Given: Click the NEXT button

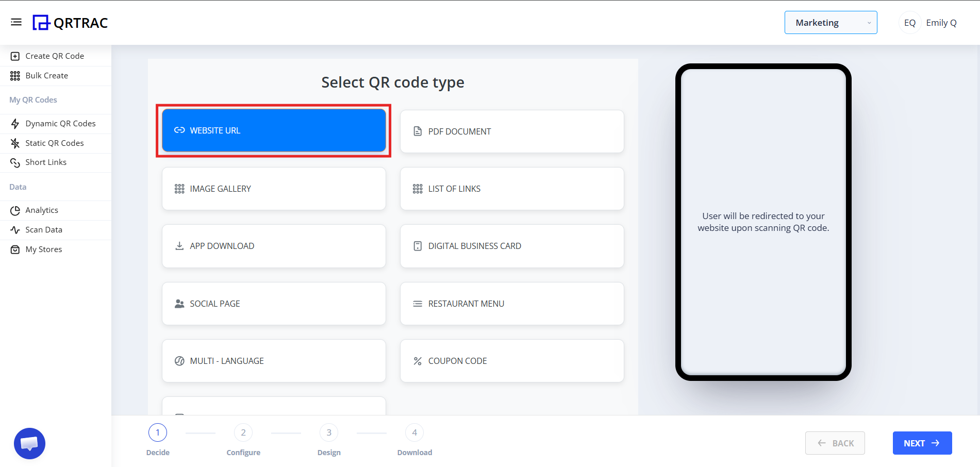Looking at the screenshot, I should pyautogui.click(x=922, y=443).
